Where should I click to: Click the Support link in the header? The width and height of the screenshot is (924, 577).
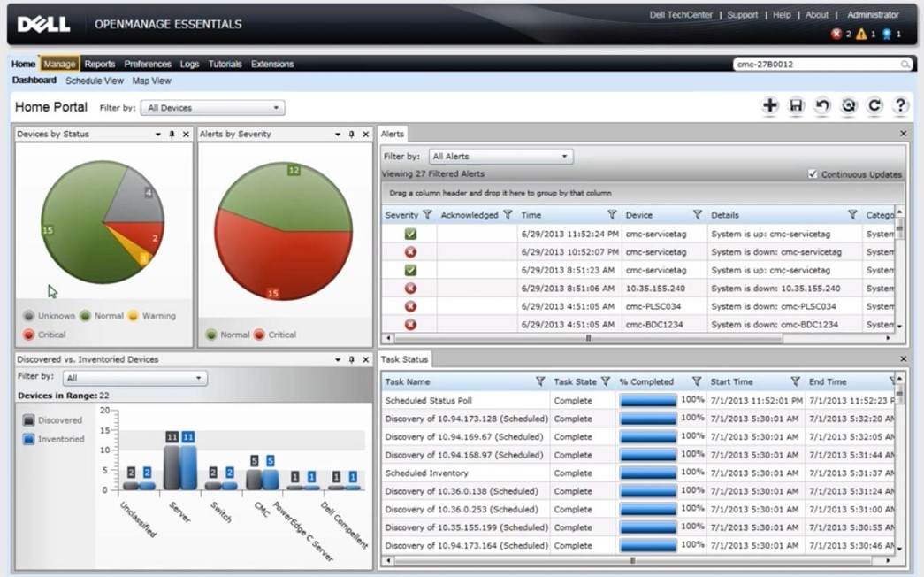click(742, 15)
